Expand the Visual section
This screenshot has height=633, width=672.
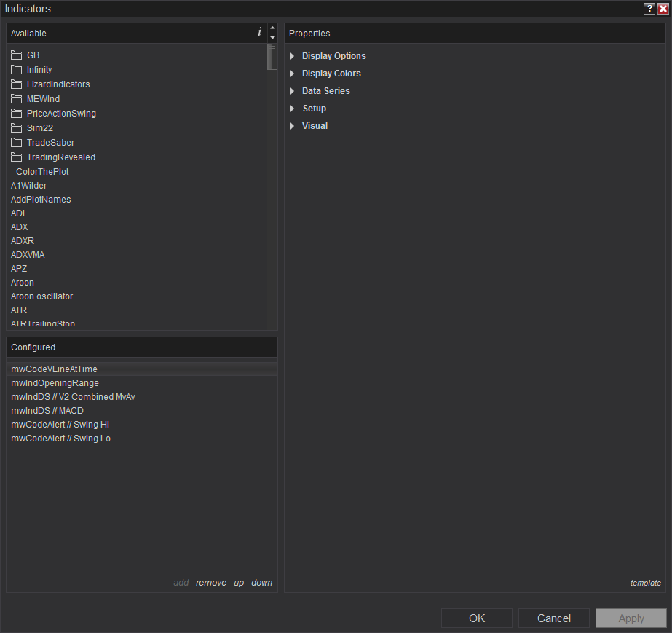292,126
